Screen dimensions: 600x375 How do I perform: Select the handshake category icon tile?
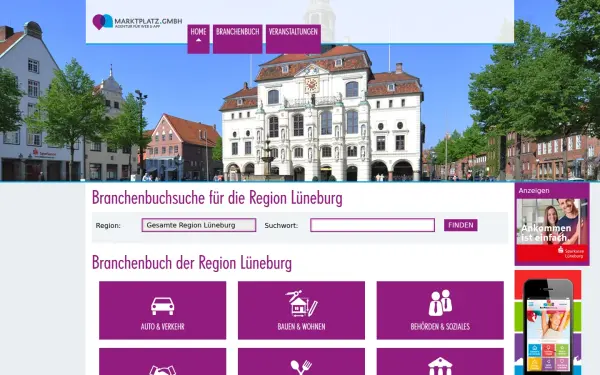click(163, 362)
